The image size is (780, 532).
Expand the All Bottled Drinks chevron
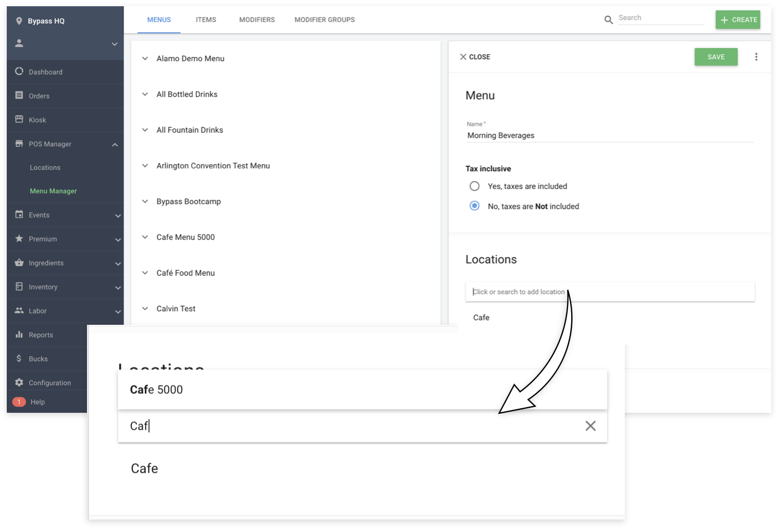[145, 94]
